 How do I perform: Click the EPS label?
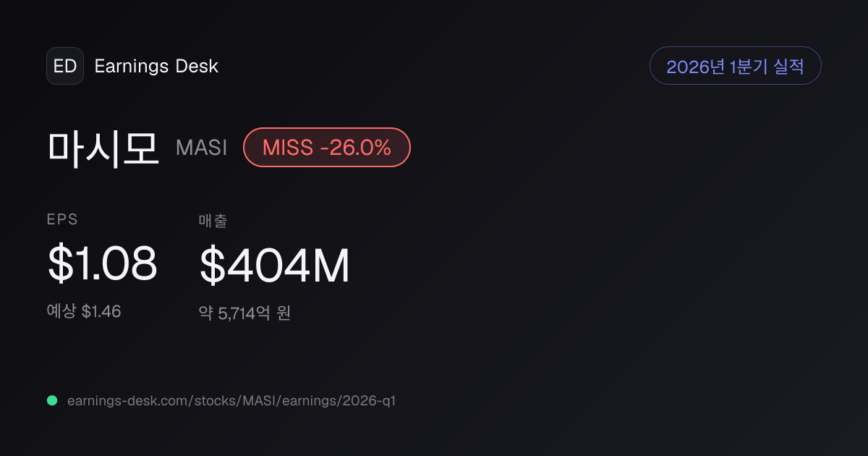tap(62, 220)
